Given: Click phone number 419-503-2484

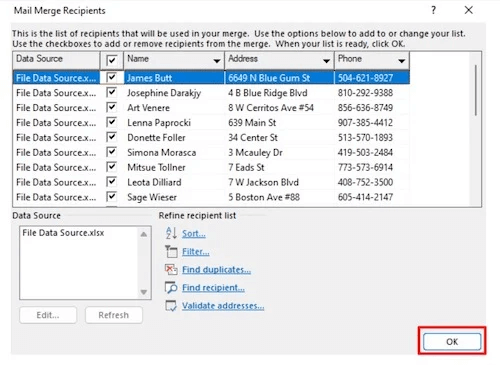Looking at the screenshot, I should click(x=365, y=152).
